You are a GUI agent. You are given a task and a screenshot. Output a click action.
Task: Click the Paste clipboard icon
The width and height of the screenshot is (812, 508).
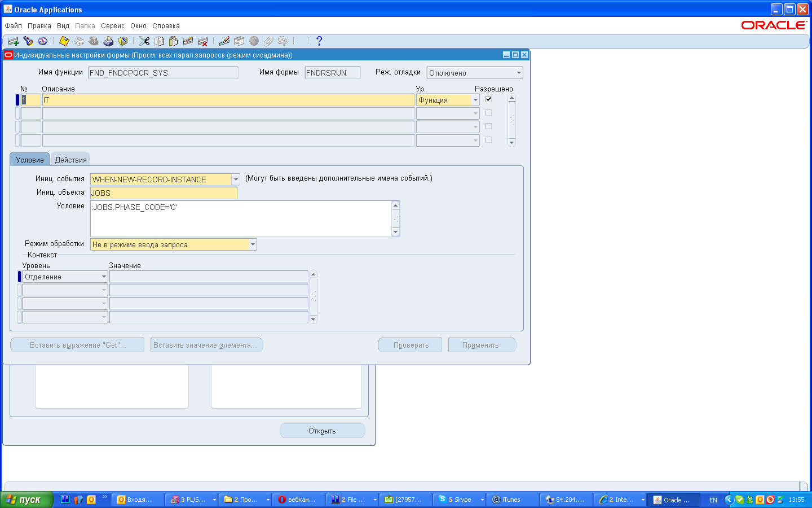point(174,41)
